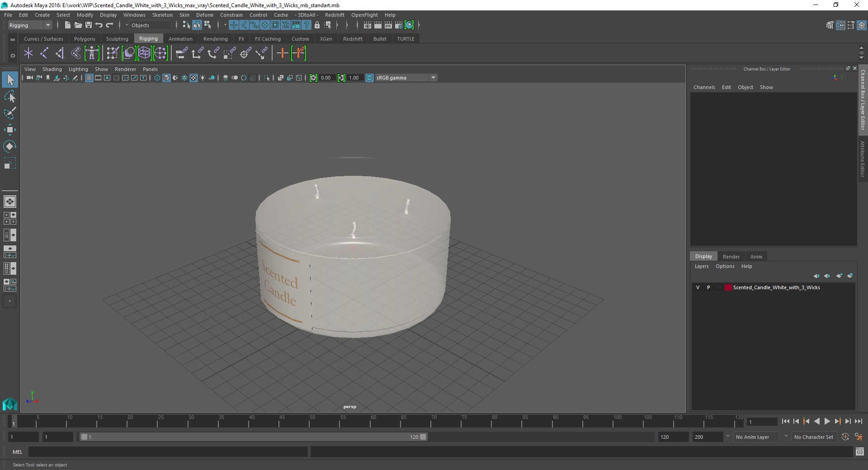Open the Script Editor icon
The image size is (868, 470).
pos(859,451)
